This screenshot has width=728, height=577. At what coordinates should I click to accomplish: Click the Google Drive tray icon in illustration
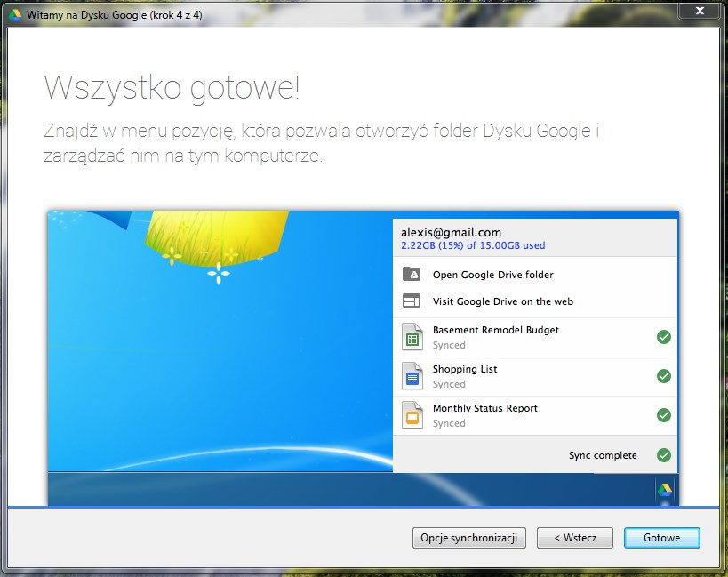tap(664, 490)
